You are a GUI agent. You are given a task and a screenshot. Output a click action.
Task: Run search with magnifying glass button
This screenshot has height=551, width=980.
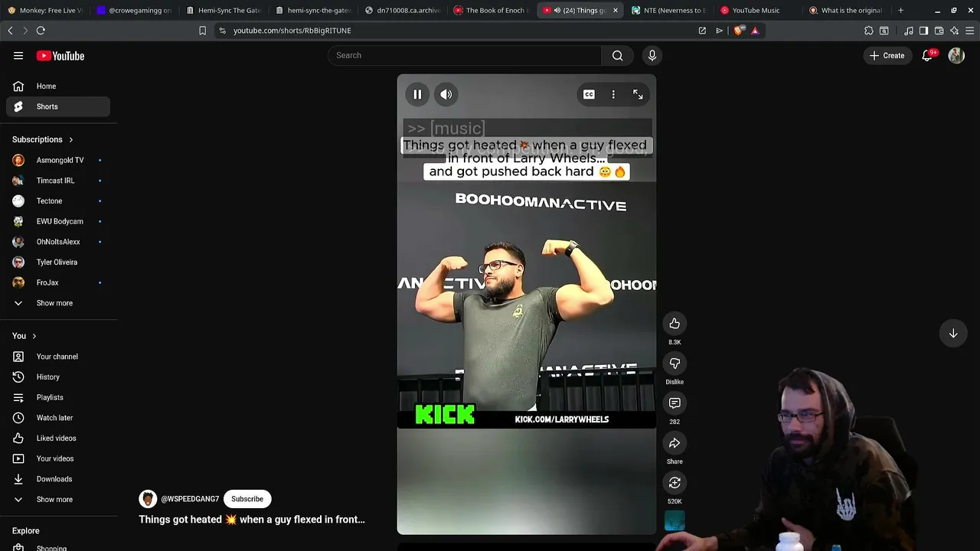[618, 55]
